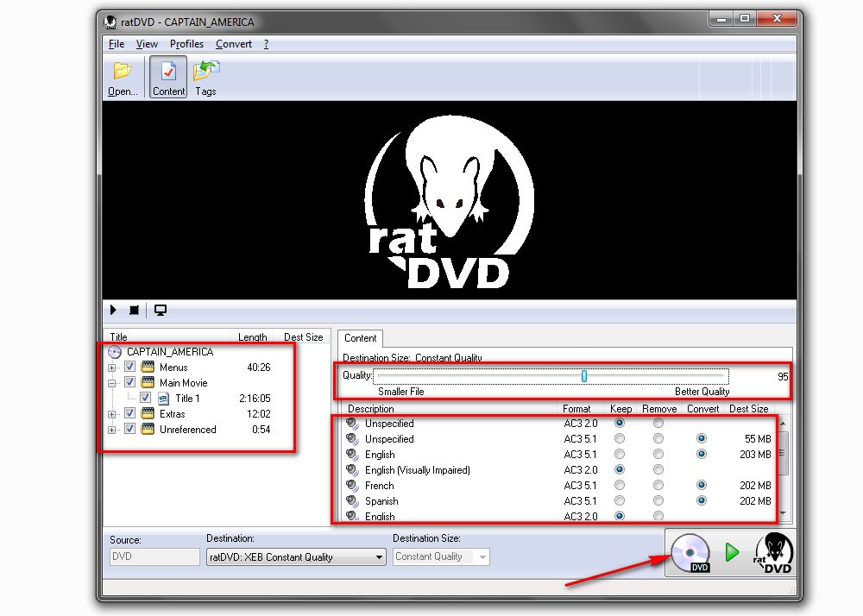The image size is (863, 616).
Task: Click the ratDVD title bar app icon
Action: (x=110, y=22)
